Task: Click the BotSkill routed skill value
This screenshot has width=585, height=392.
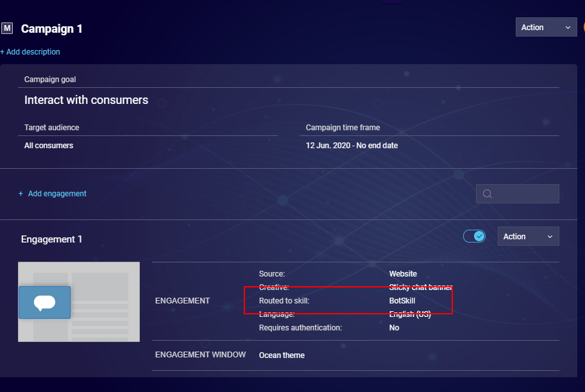Action: (402, 300)
